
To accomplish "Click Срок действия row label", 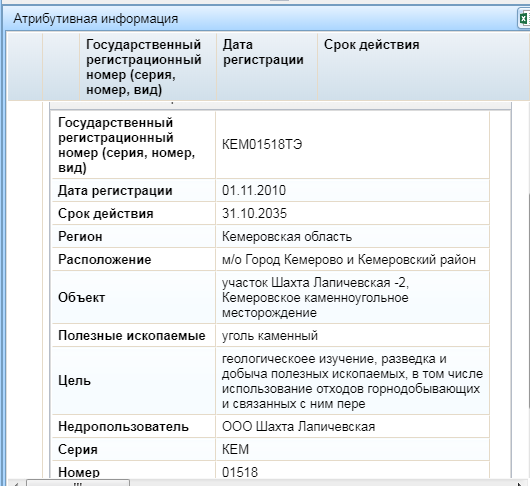I will [x=106, y=214].
